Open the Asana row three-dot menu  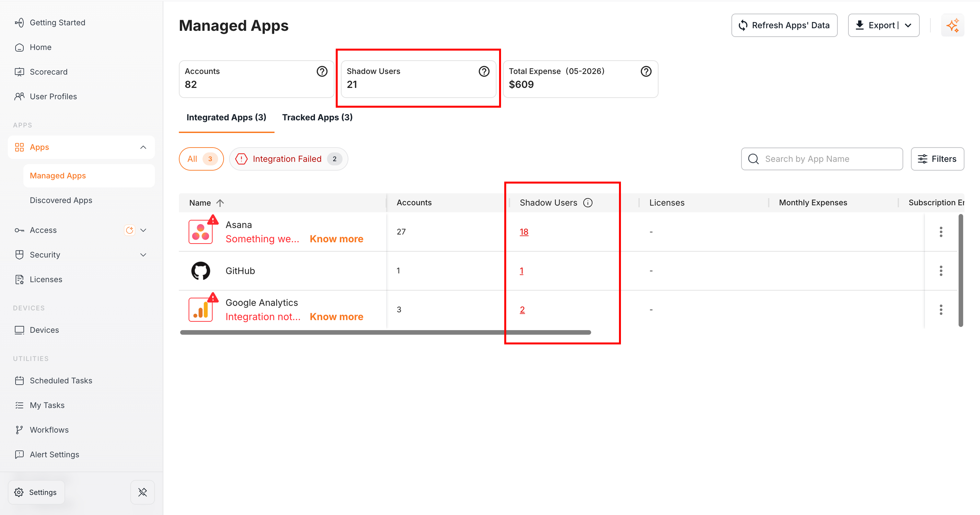pyautogui.click(x=941, y=232)
